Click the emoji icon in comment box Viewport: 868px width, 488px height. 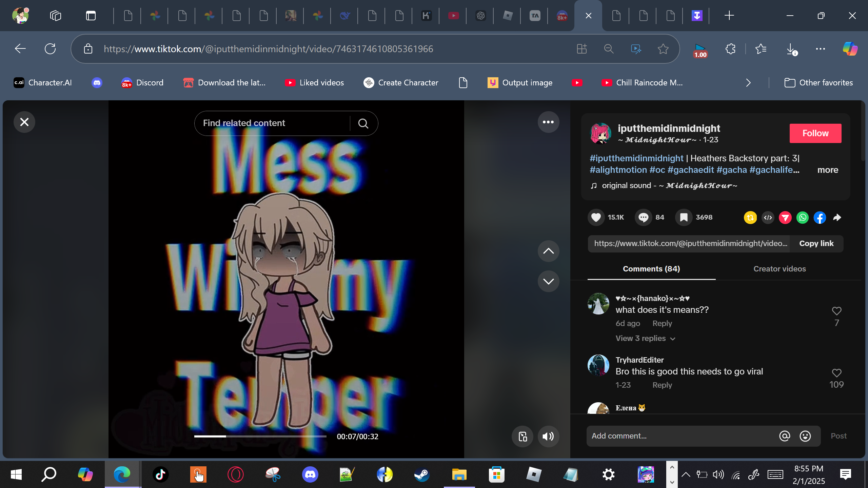point(805,436)
